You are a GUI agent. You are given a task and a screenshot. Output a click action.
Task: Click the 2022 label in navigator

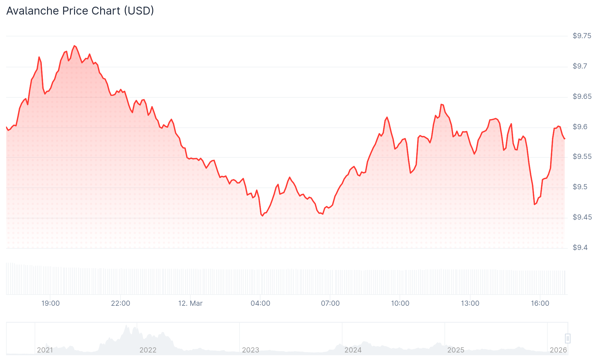click(x=148, y=350)
